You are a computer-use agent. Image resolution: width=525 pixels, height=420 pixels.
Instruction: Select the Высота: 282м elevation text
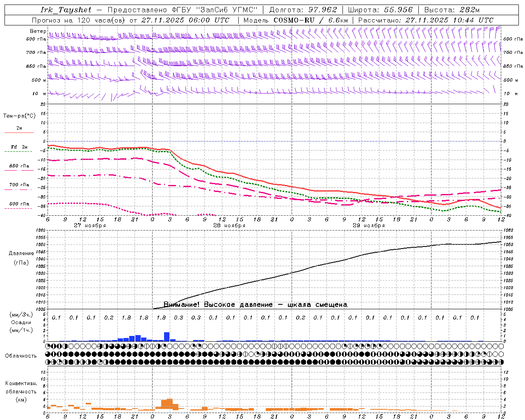(452, 10)
